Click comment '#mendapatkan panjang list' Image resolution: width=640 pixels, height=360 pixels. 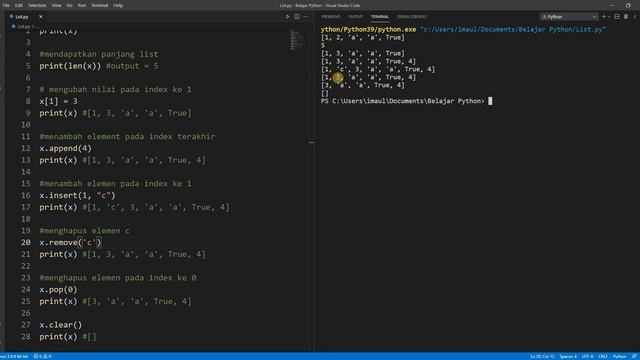(99, 54)
